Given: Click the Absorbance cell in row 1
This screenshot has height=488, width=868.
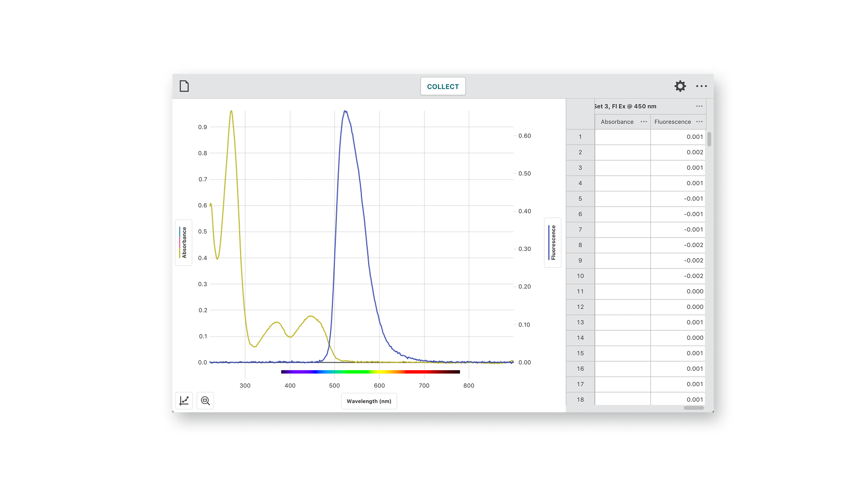Looking at the screenshot, I should click(622, 136).
